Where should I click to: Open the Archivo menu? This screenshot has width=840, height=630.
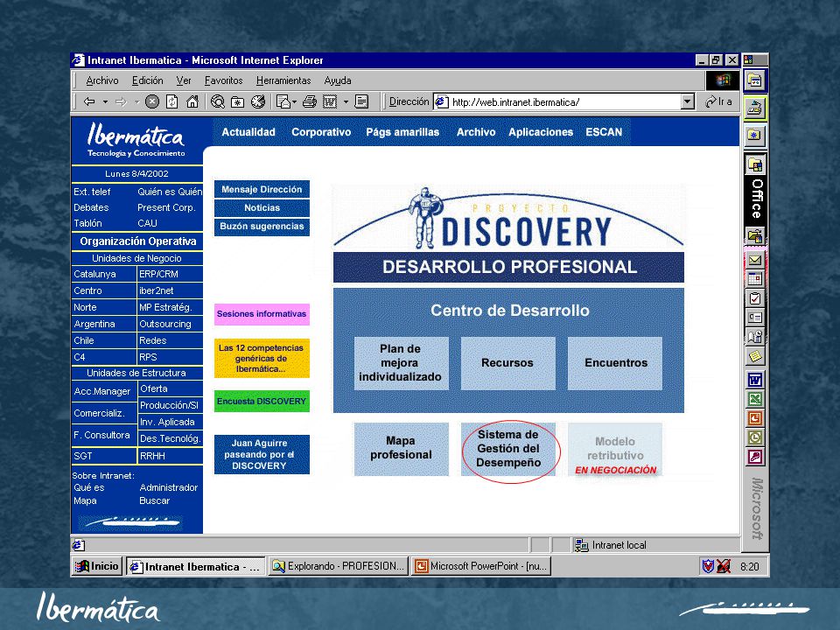[102, 80]
